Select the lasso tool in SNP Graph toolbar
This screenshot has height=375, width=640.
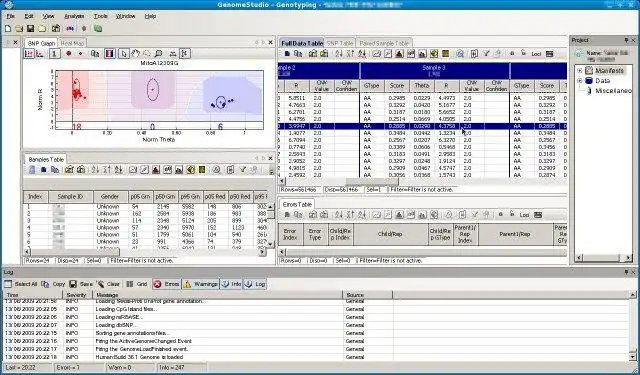point(147,53)
